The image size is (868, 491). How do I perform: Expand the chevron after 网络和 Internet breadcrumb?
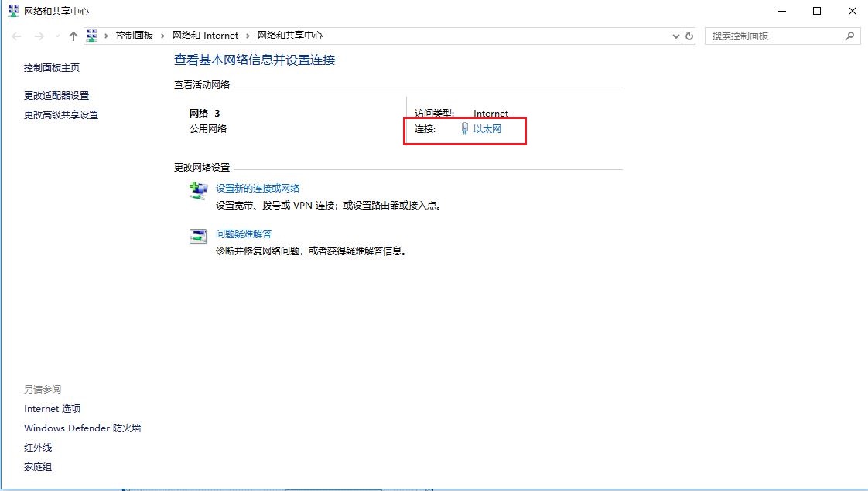(x=248, y=36)
